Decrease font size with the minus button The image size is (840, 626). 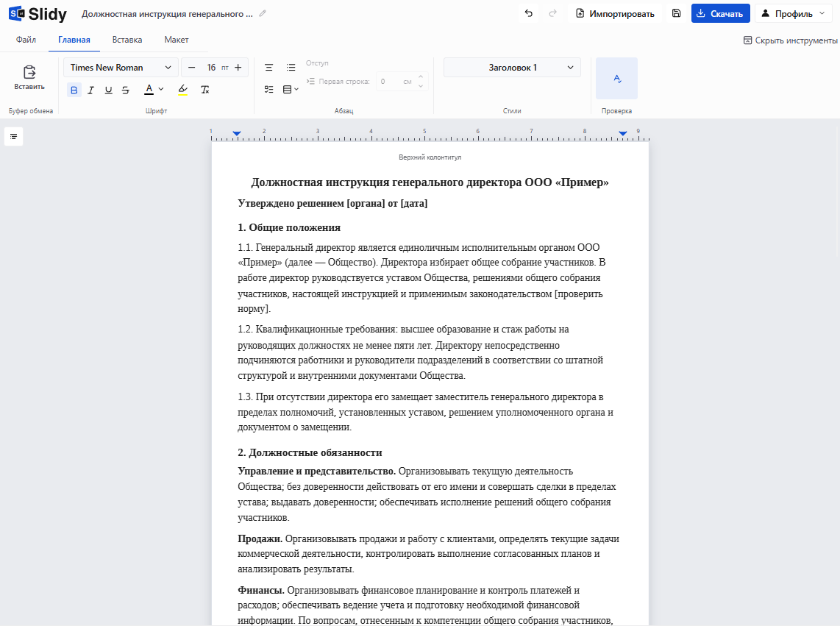click(192, 68)
